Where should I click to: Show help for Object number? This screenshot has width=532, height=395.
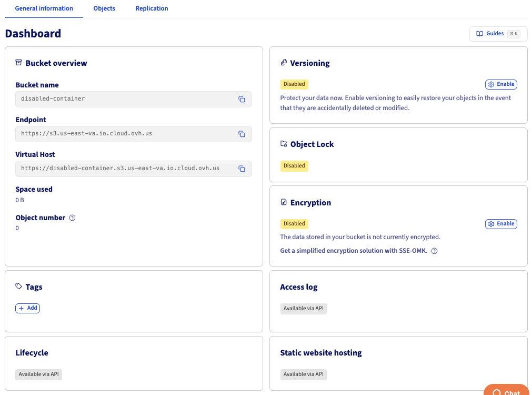72,218
